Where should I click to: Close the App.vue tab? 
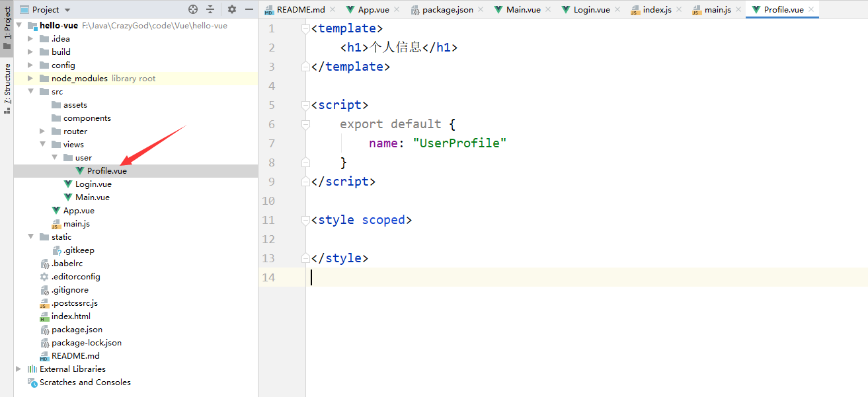coord(397,9)
